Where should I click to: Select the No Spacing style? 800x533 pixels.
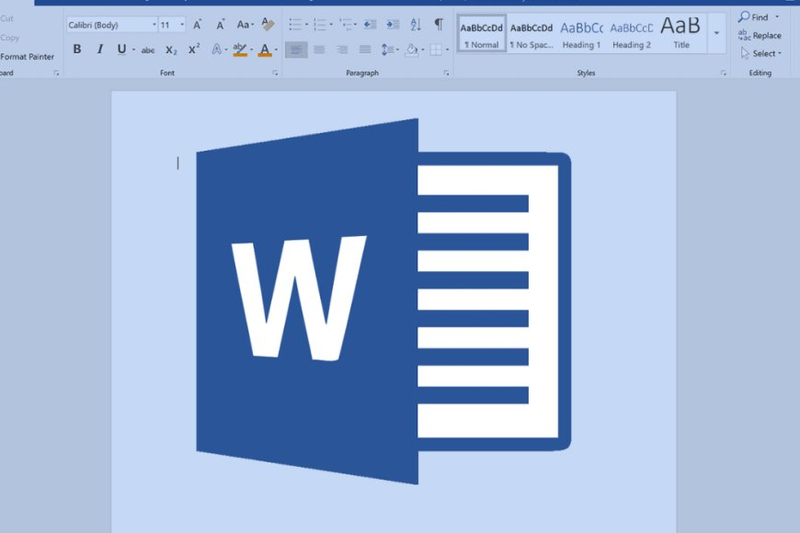[531, 34]
